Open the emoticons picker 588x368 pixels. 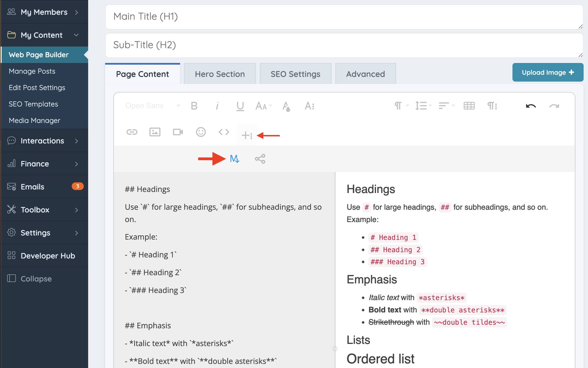(201, 132)
